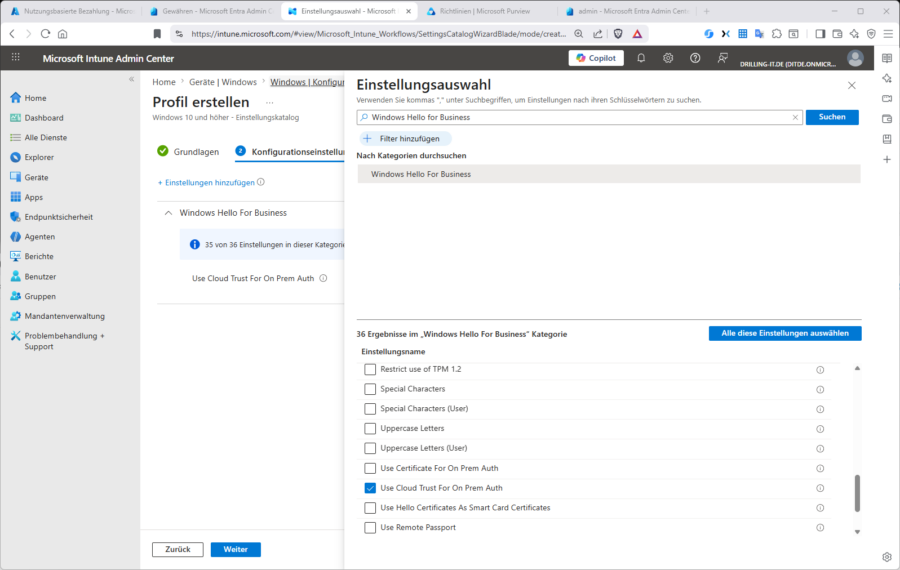Collapse the left navigation sidebar
The image size is (900, 570).
pos(131,79)
